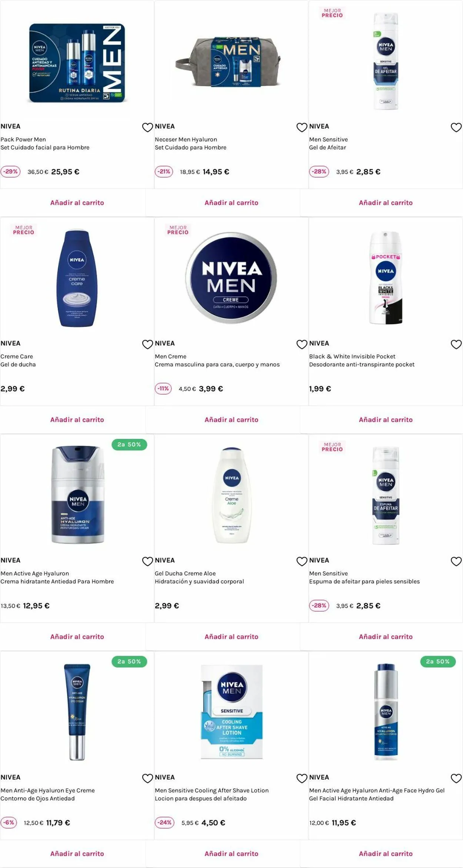
Task: Open Men Sensitive Cooling After Shave Lotion link
Action: 212,790
